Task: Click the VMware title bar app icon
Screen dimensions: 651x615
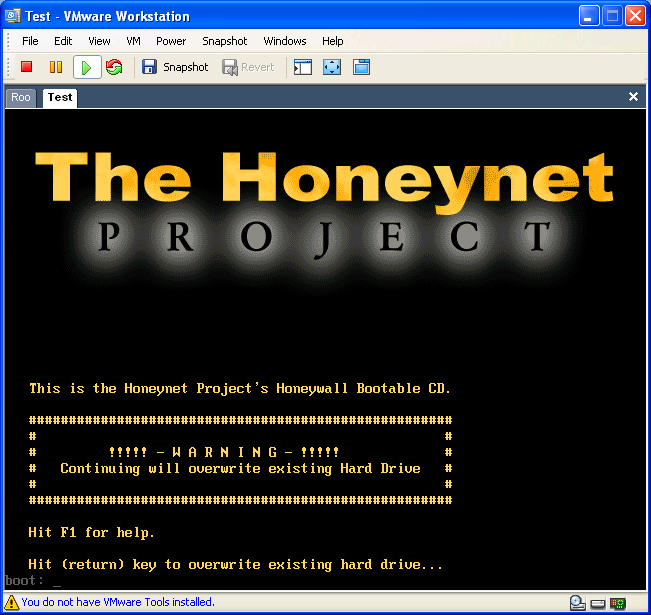Action: (x=12, y=16)
